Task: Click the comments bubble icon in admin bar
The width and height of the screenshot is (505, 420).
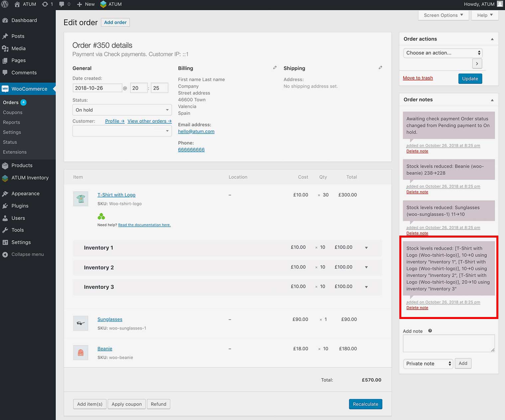Action: coord(62,4)
